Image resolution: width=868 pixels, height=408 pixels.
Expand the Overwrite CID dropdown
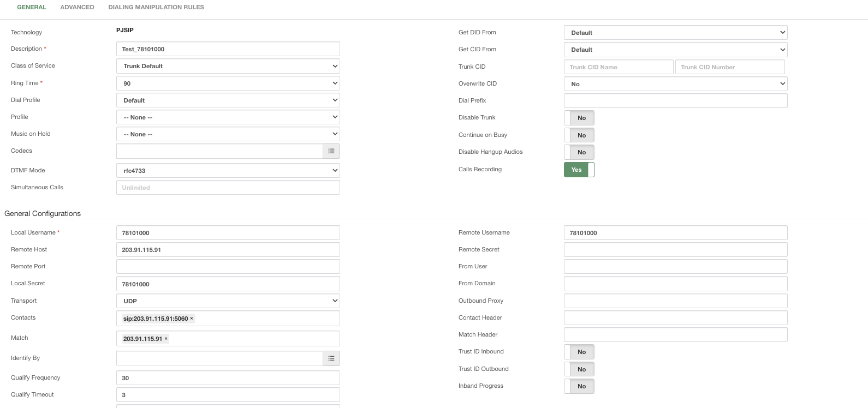[675, 84]
